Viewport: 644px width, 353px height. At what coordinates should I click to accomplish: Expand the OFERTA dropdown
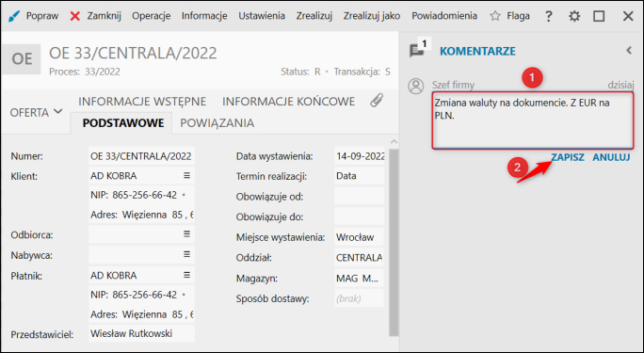[x=36, y=112]
